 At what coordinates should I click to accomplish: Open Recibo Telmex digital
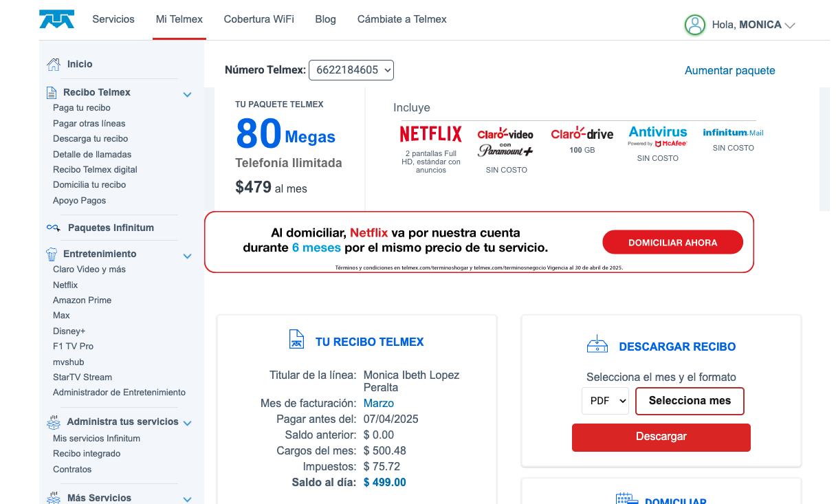point(95,170)
